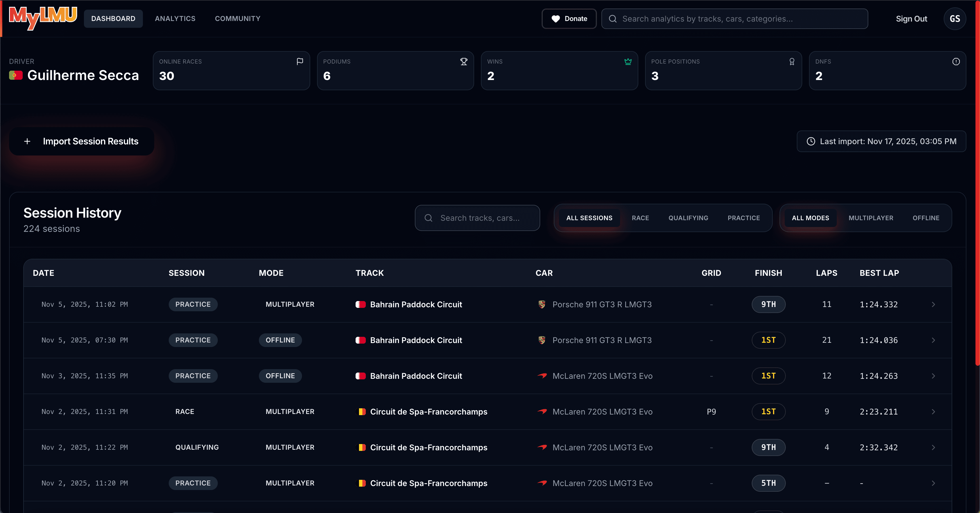Image resolution: width=980 pixels, height=513 pixels.
Task: Open the COMMUNITY section
Action: tap(237, 19)
